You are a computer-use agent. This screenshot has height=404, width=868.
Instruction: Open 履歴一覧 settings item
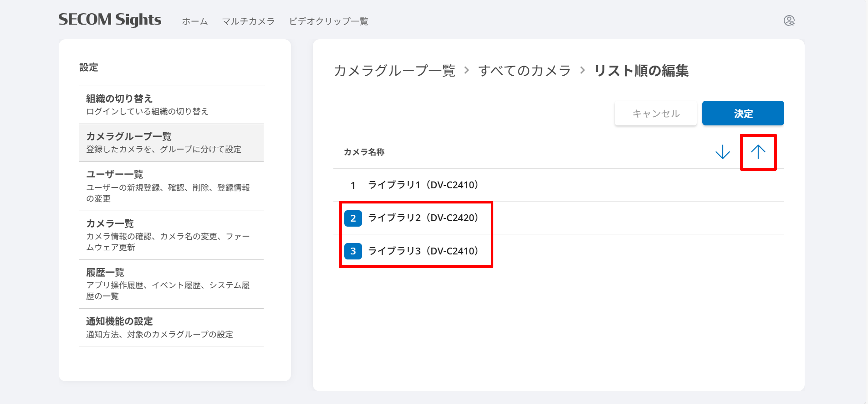pyautogui.click(x=171, y=284)
